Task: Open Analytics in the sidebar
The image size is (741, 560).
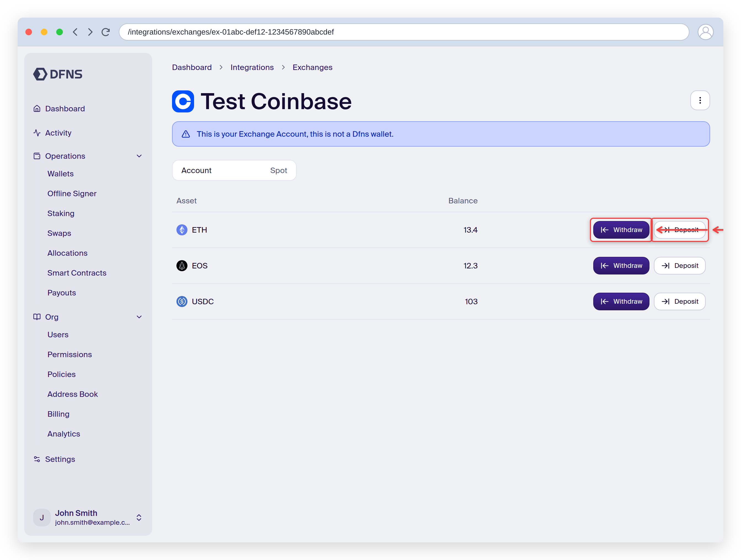Action: (x=64, y=434)
